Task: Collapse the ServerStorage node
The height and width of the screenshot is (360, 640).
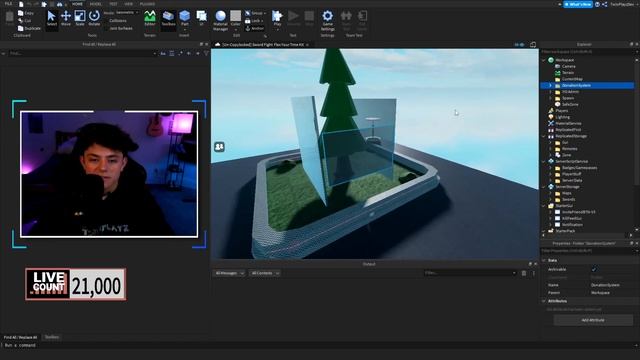Action: pyautogui.click(x=544, y=187)
